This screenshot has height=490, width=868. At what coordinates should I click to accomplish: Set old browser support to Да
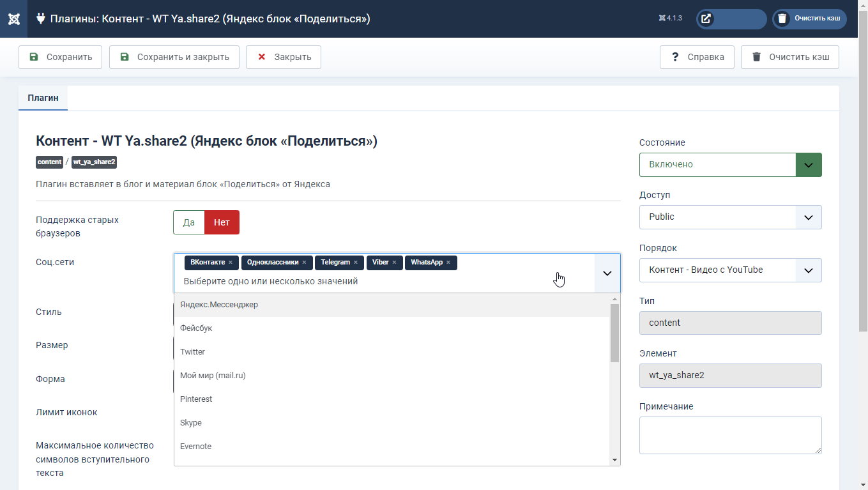(x=189, y=222)
